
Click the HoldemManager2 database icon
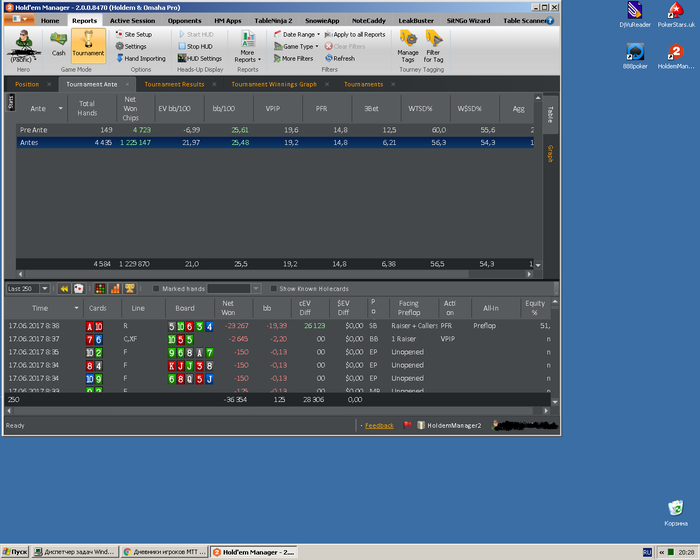click(421, 425)
